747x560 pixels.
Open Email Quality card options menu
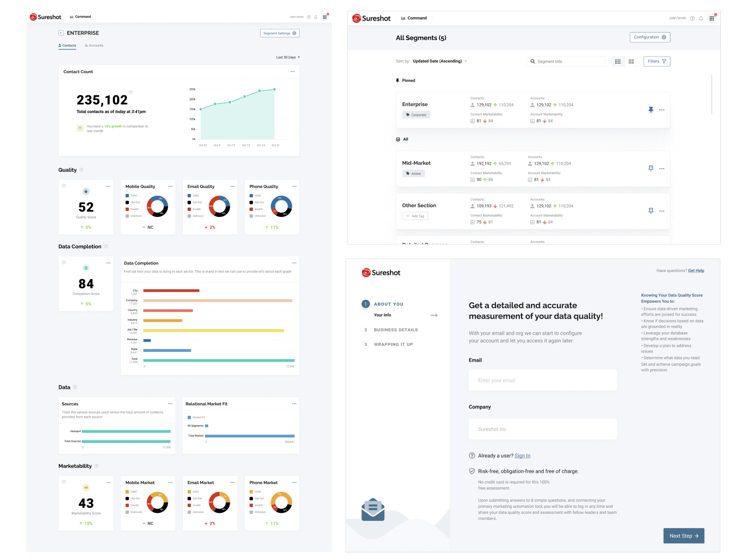tap(232, 186)
